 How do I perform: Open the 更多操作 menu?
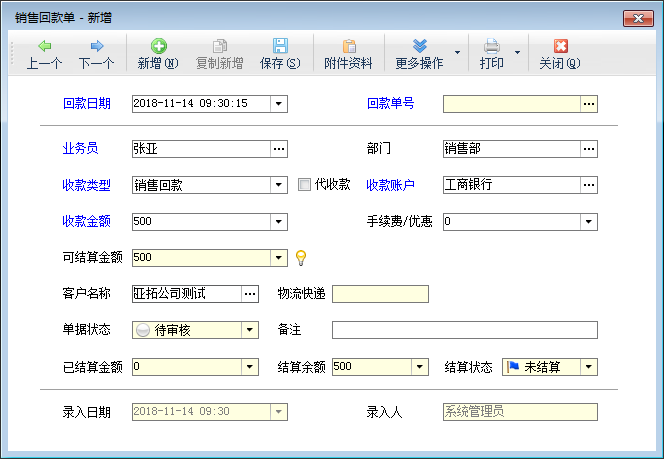419,46
